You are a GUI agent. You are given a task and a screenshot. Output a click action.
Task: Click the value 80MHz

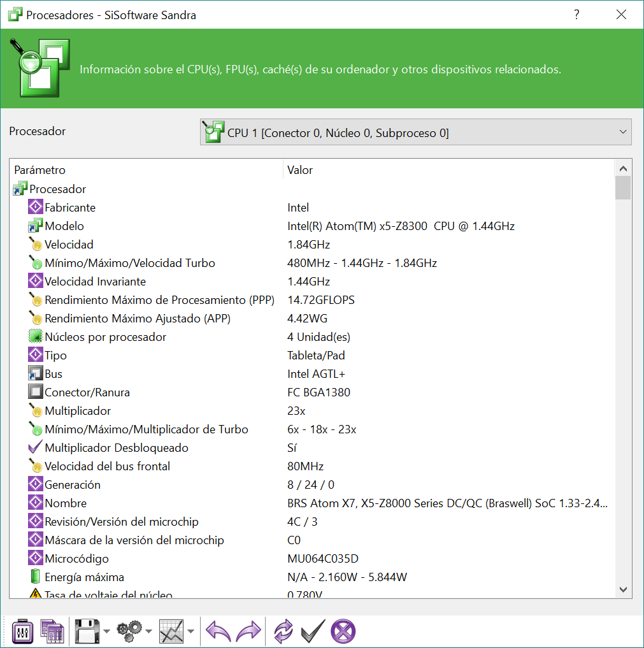[x=305, y=466]
